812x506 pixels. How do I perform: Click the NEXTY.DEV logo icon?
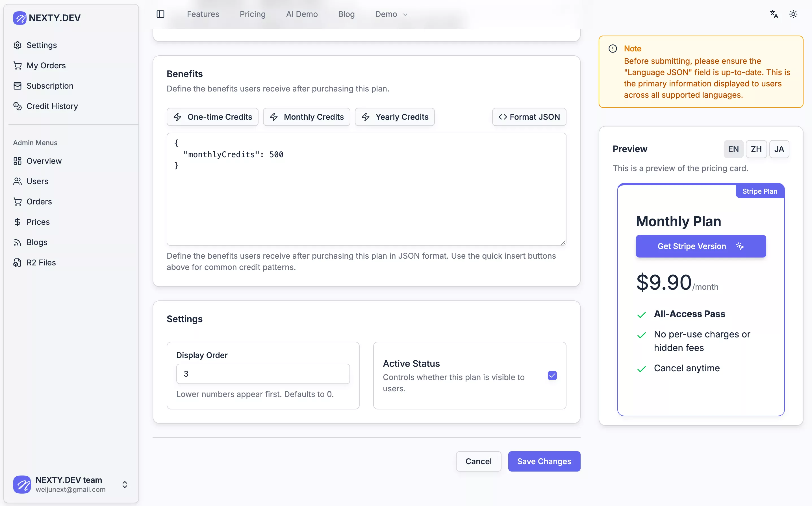click(19, 18)
